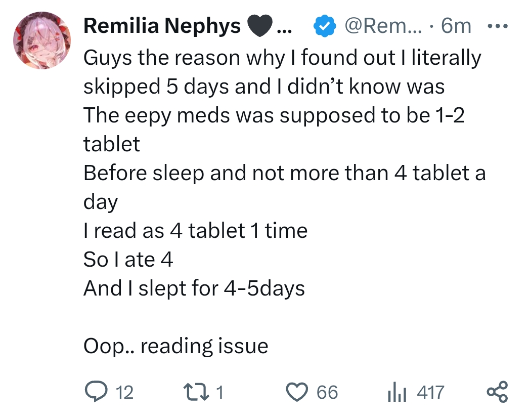Click the share icon
The image size is (530, 420).
pyautogui.click(x=497, y=392)
